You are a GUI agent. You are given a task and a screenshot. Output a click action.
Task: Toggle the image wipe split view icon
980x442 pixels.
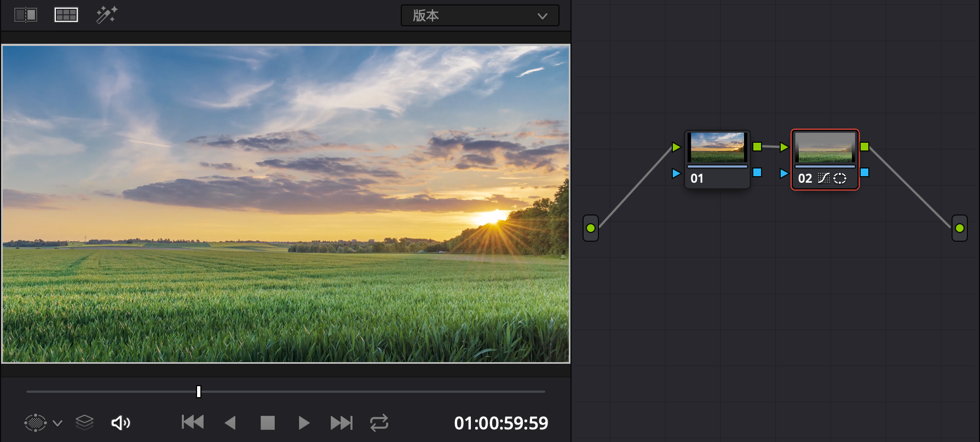click(x=26, y=15)
